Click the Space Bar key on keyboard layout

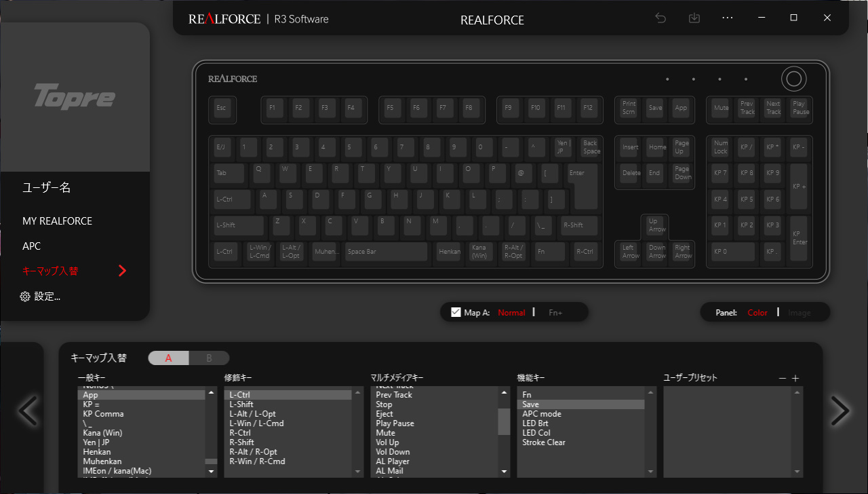[386, 252]
